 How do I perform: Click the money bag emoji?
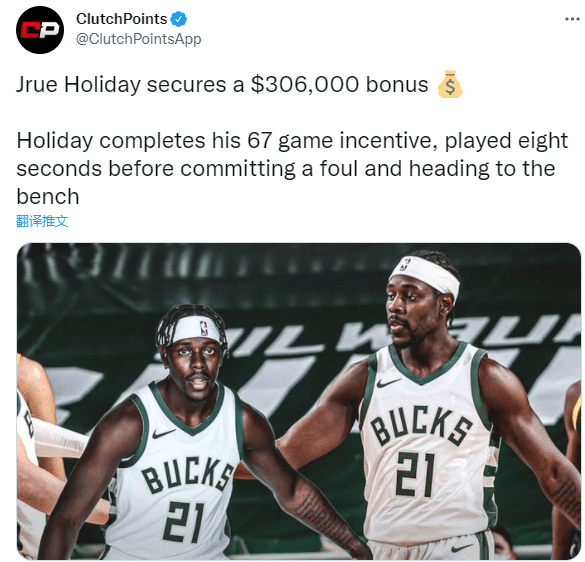tap(450, 84)
